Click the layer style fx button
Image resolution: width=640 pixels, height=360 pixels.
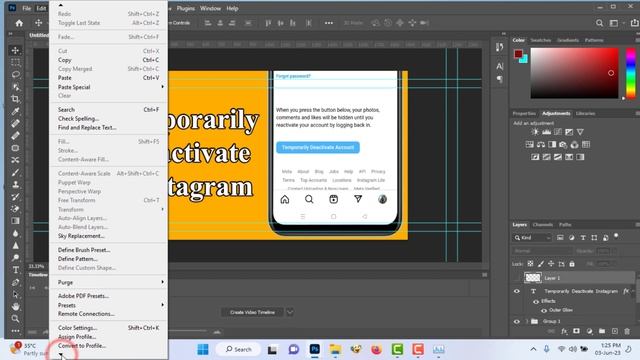coord(564,331)
